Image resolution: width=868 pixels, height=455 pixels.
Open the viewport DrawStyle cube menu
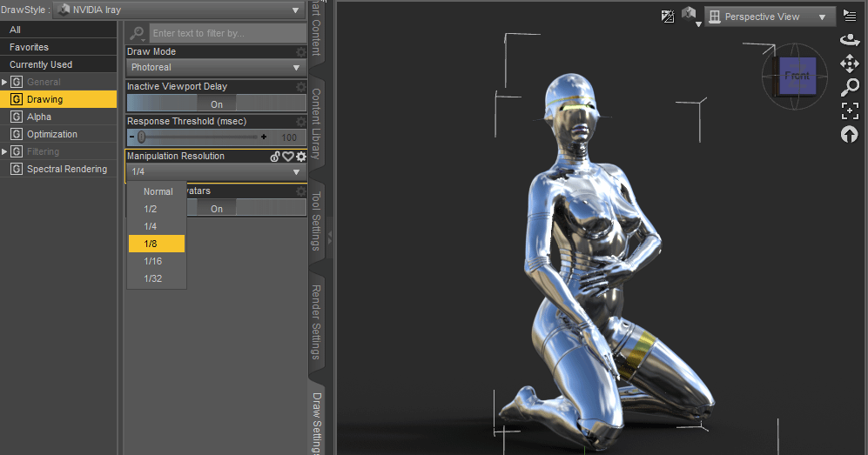click(x=690, y=16)
